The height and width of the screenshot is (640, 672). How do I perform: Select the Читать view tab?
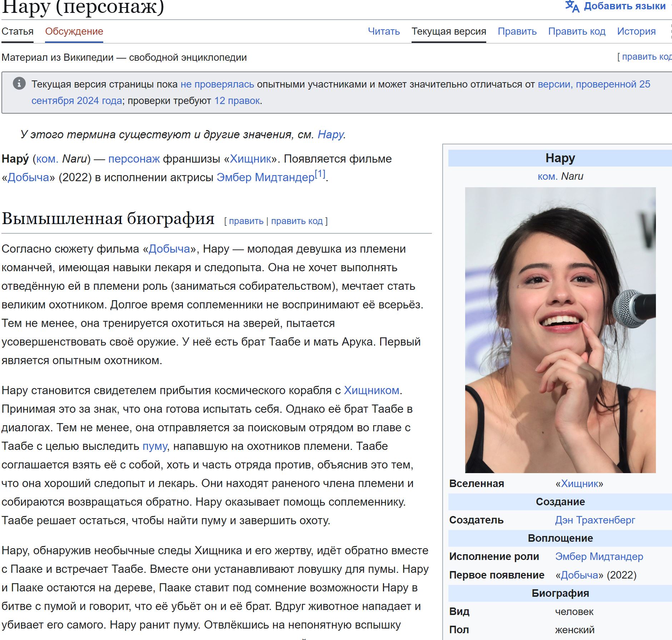[384, 31]
